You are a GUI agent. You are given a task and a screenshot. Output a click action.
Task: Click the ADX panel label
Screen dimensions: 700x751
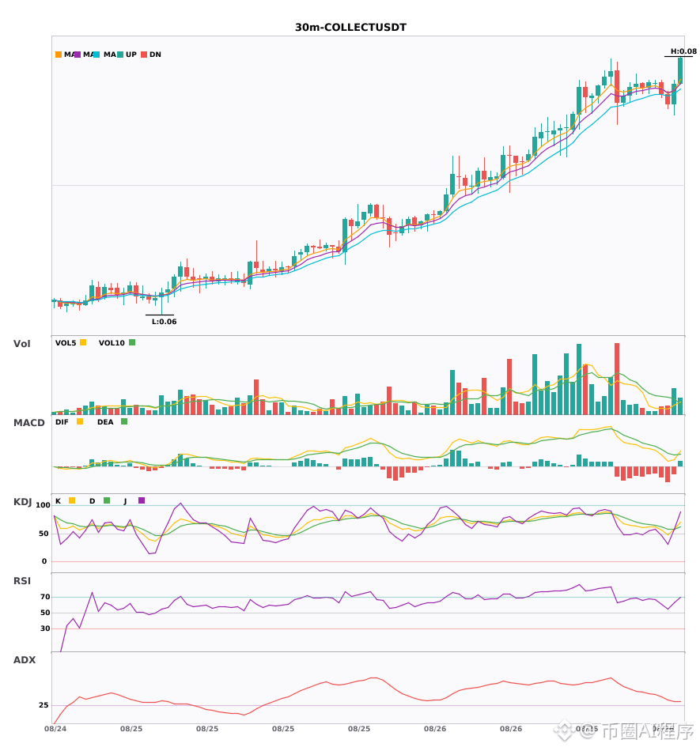(25, 660)
